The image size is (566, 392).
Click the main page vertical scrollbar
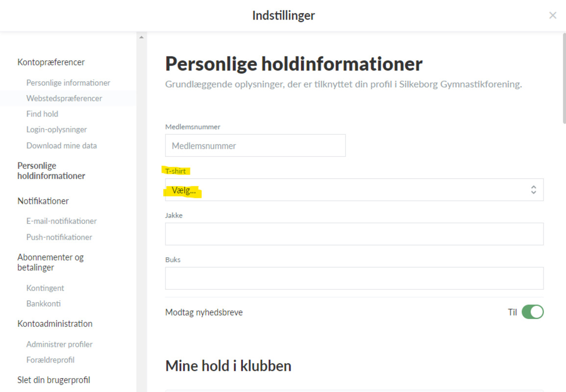click(564, 78)
